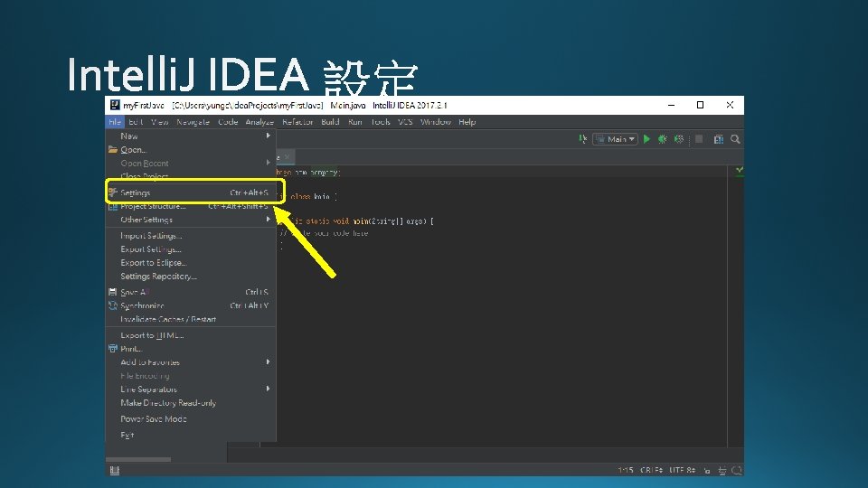The height and width of the screenshot is (488, 868).
Task: Select Invalidate Caches / Restart
Action: 191,319
